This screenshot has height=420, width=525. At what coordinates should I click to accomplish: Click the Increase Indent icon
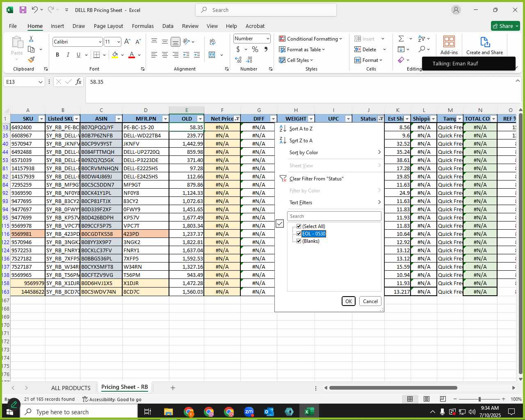197,55
